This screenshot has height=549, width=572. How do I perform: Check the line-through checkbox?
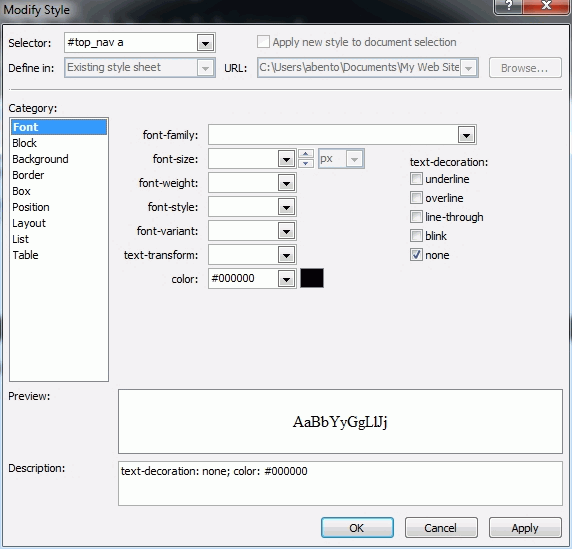point(416,217)
